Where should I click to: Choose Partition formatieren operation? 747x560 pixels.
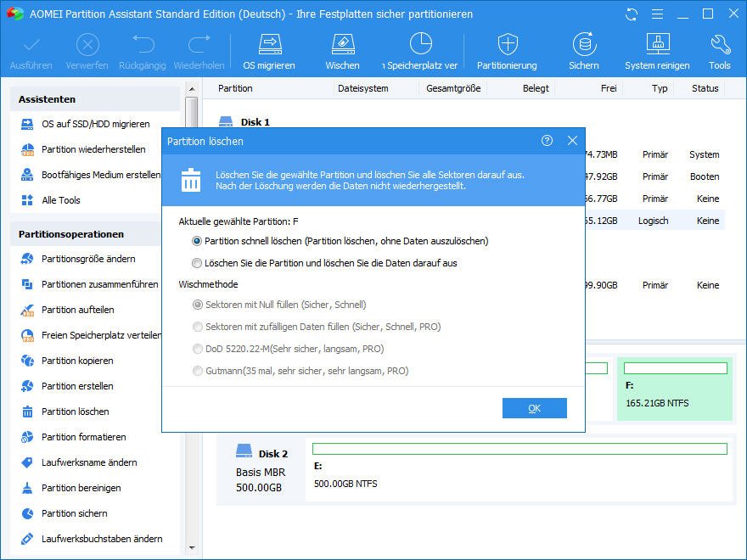pyautogui.click(x=74, y=437)
